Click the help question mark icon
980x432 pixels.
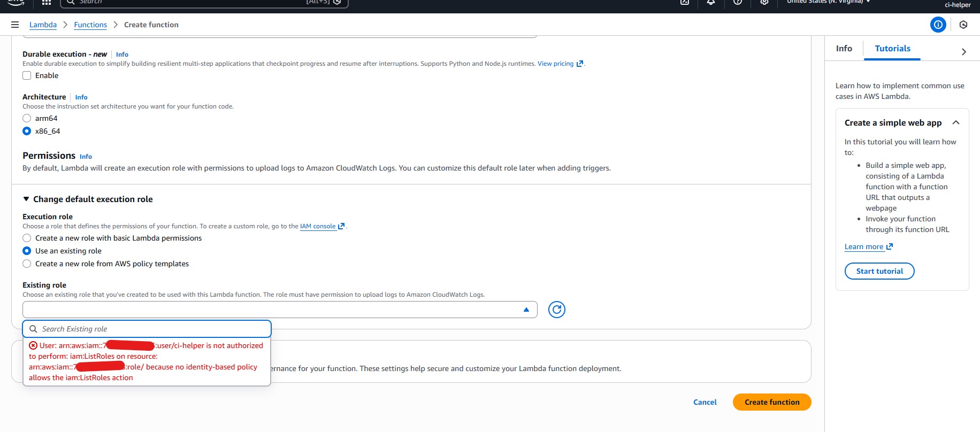point(738,2)
